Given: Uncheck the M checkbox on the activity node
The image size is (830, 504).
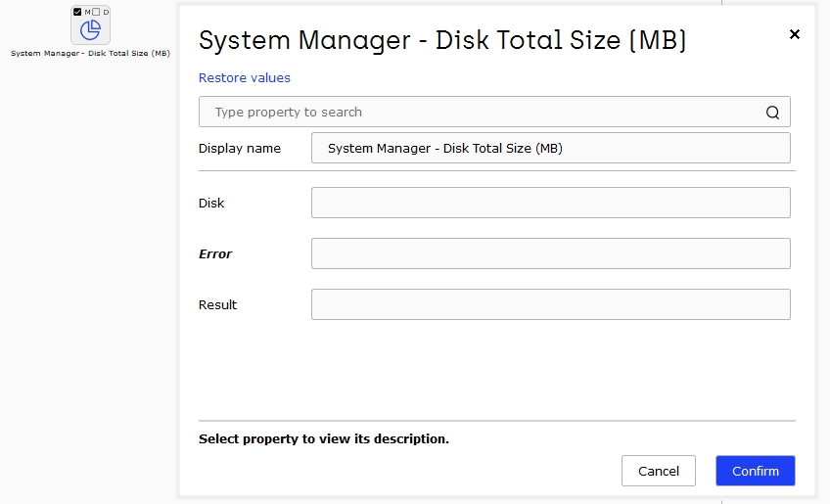Looking at the screenshot, I should click(x=78, y=12).
